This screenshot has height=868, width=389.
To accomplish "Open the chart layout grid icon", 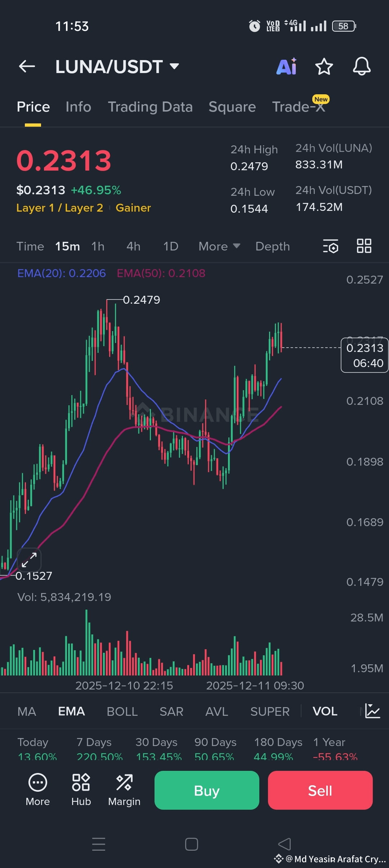I will [x=364, y=246].
